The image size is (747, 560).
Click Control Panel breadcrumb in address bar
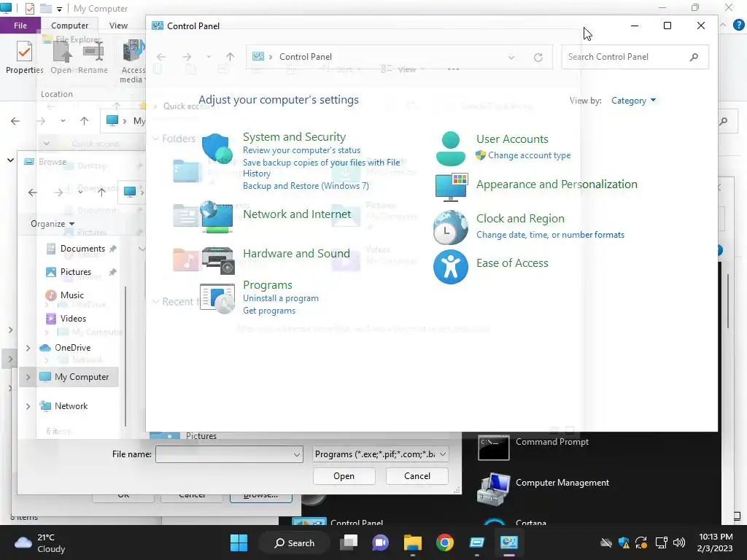[306, 57]
